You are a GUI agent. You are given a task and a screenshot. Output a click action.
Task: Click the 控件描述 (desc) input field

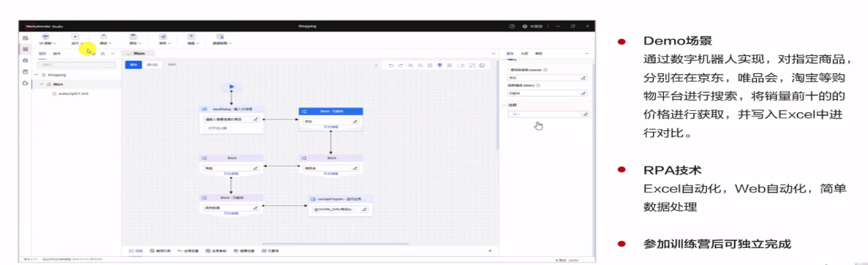[547, 93]
